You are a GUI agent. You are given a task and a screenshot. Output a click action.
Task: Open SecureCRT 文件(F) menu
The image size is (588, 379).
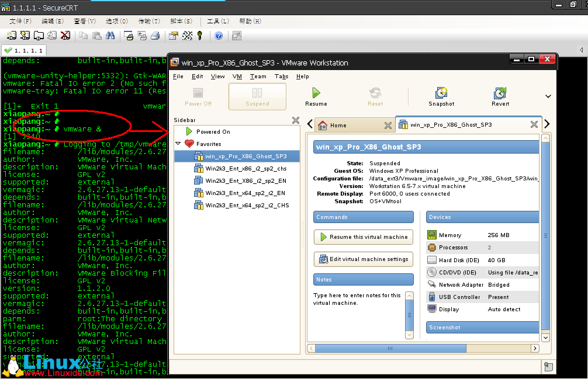pyautogui.click(x=20, y=21)
